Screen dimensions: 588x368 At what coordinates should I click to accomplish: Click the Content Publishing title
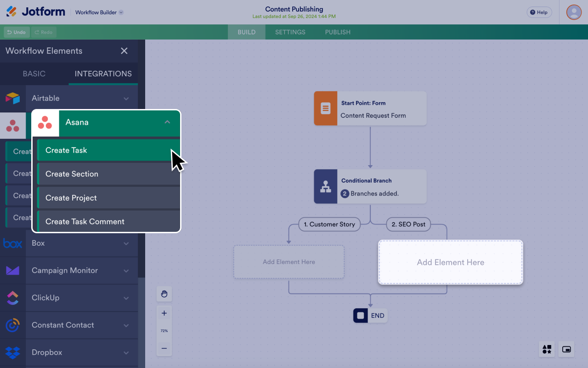click(x=294, y=9)
